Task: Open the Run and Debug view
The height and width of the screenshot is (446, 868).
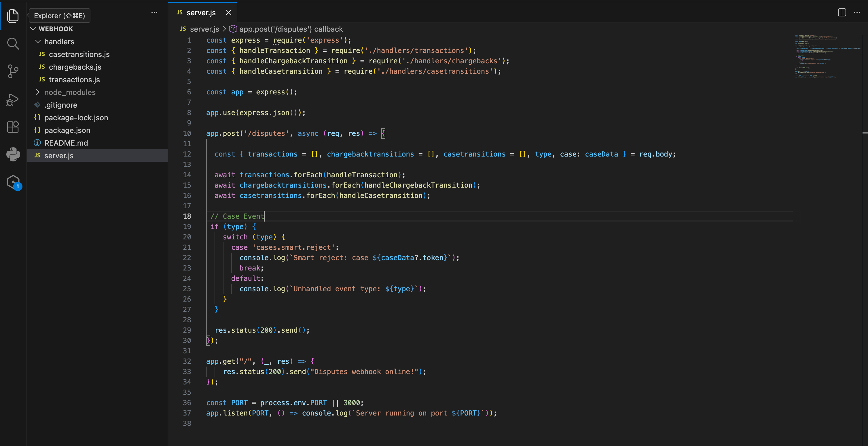Action: pyautogui.click(x=13, y=99)
